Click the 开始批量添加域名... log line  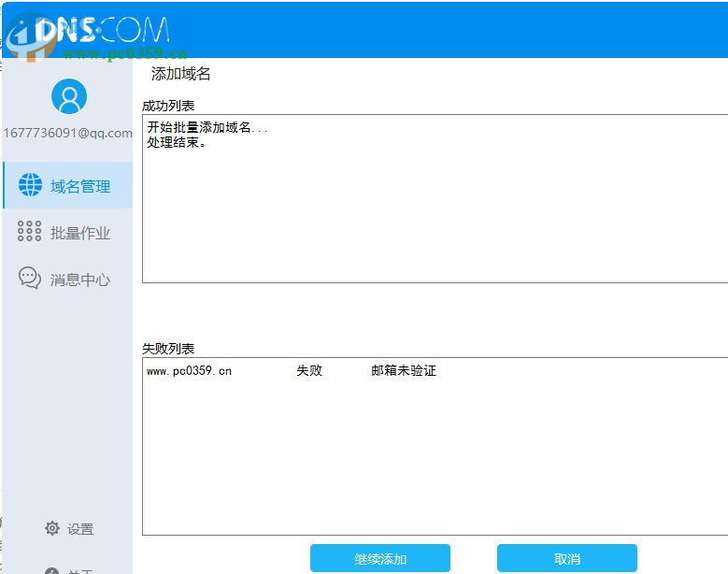click(x=207, y=127)
